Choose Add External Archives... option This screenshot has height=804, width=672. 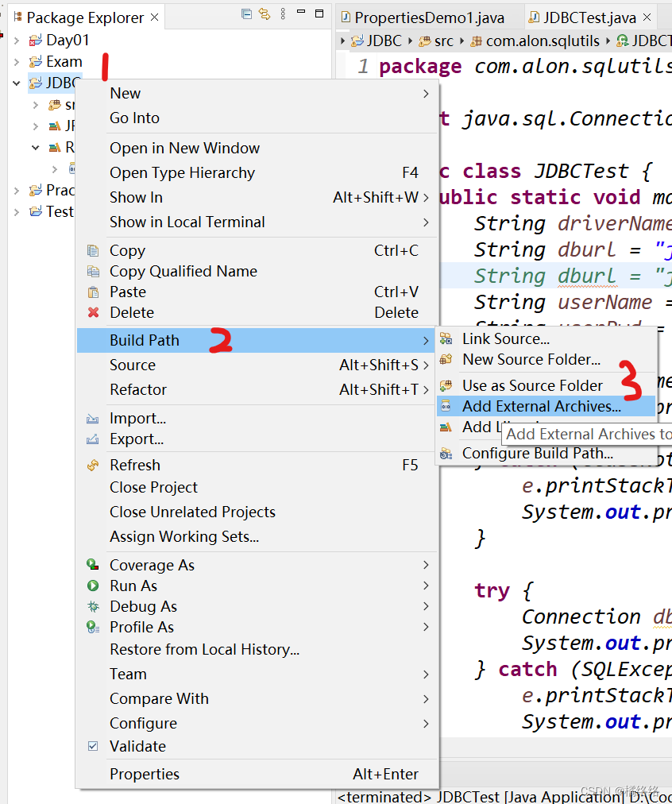point(546,406)
